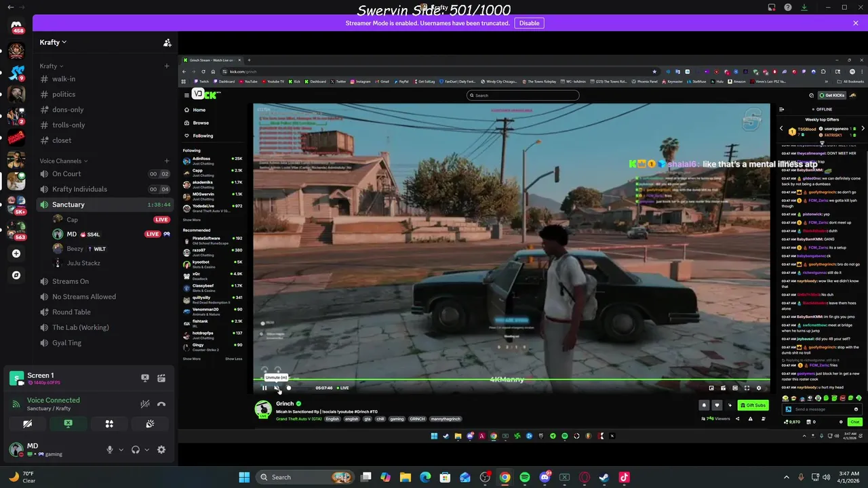Follow Grinch with the heart icon
This screenshot has height=488, width=868.
click(717, 405)
